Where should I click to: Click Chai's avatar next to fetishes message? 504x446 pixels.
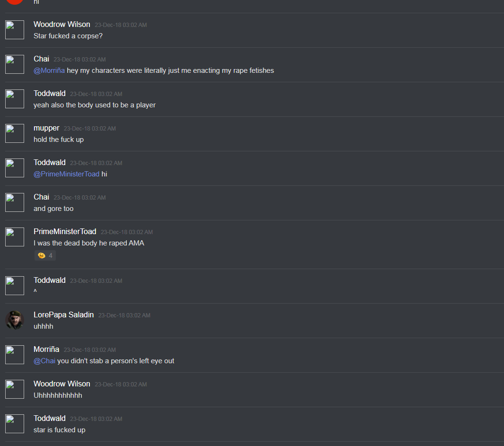[x=15, y=64]
